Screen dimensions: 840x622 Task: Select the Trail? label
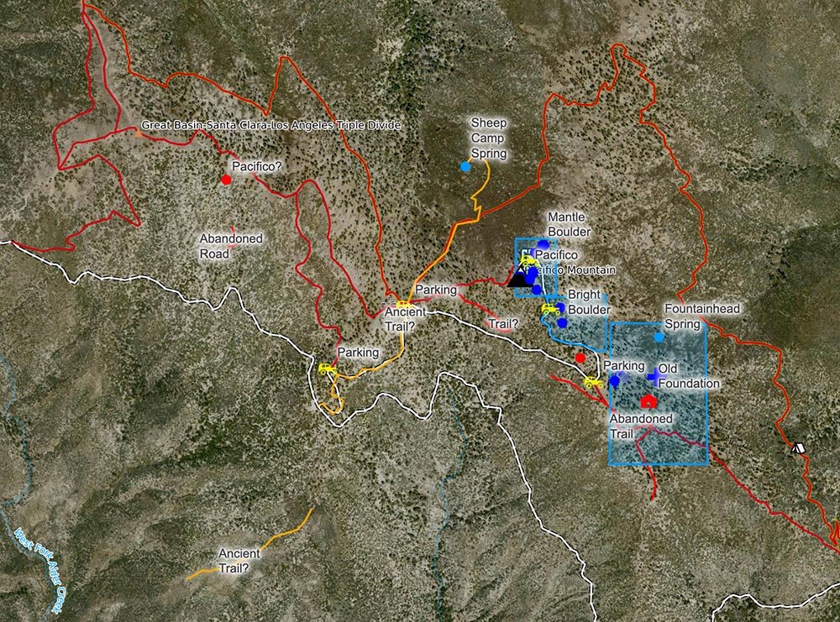tap(503, 324)
